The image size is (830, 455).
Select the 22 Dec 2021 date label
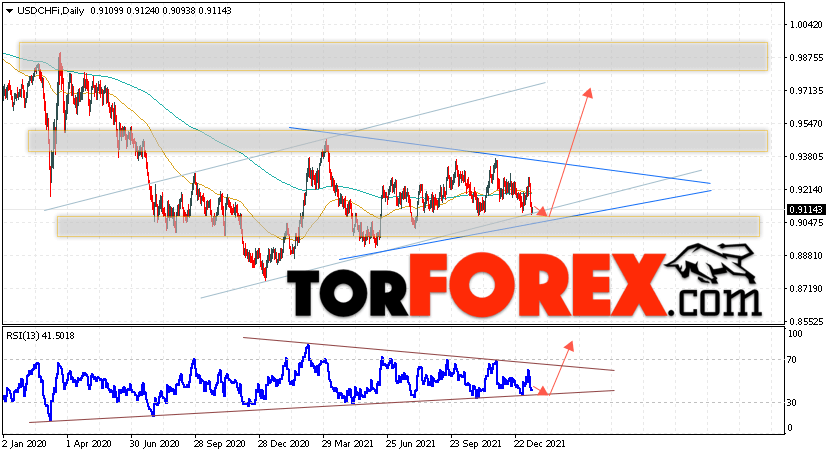[x=539, y=443]
